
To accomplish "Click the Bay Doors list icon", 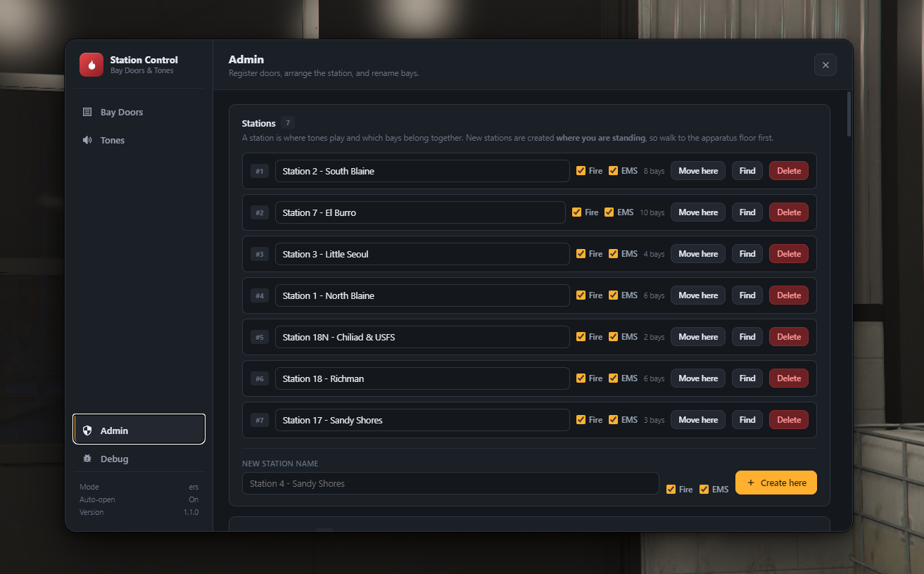I will [87, 112].
